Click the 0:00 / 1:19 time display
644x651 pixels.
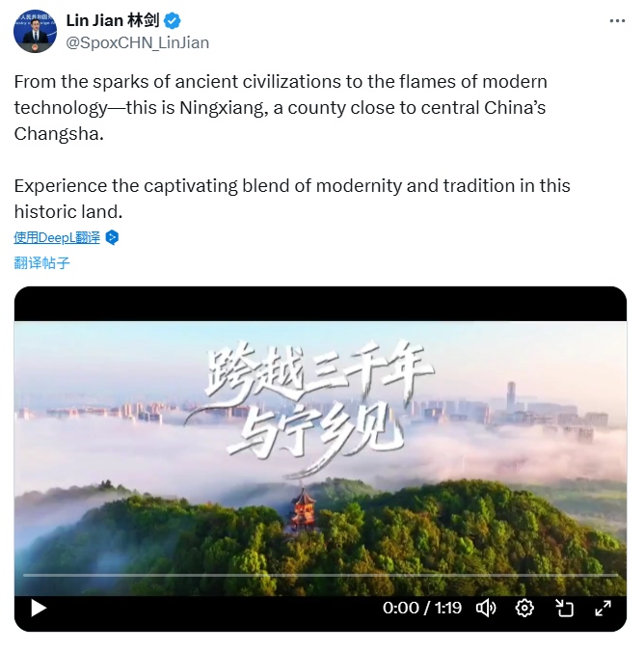(422, 609)
